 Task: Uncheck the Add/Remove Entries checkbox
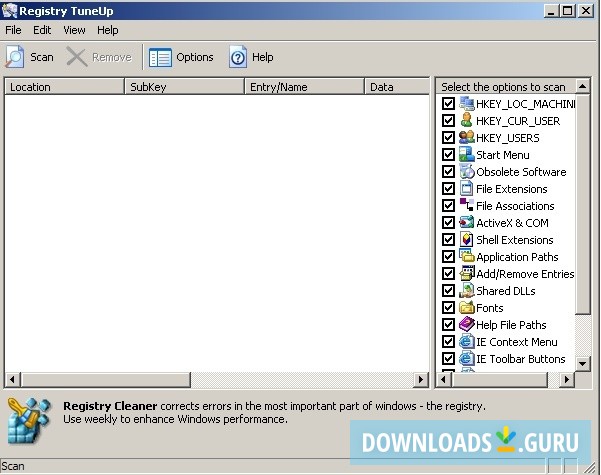click(448, 273)
